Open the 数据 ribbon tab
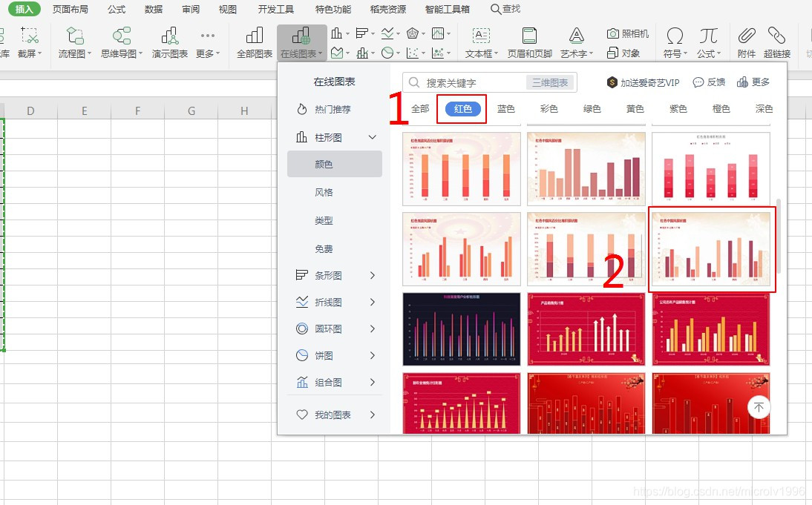Viewport: 812px width, 505px height. click(x=154, y=9)
